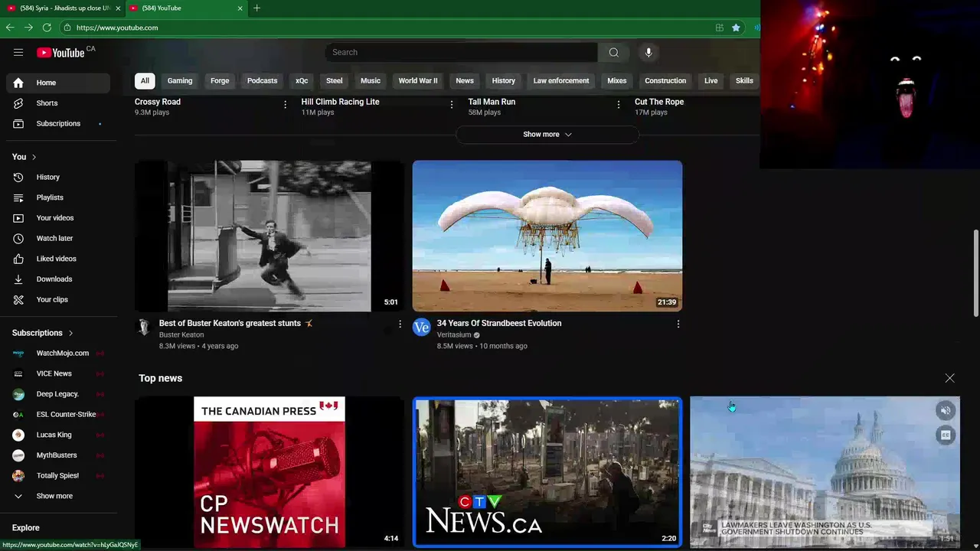Dismiss the Top news shelf
The width and height of the screenshot is (980, 551).
coord(949,378)
